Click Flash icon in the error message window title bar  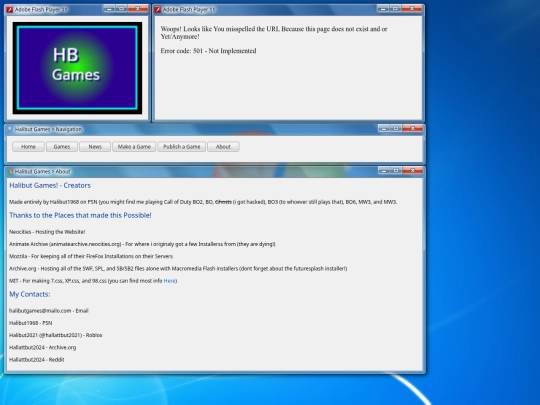pos(158,10)
